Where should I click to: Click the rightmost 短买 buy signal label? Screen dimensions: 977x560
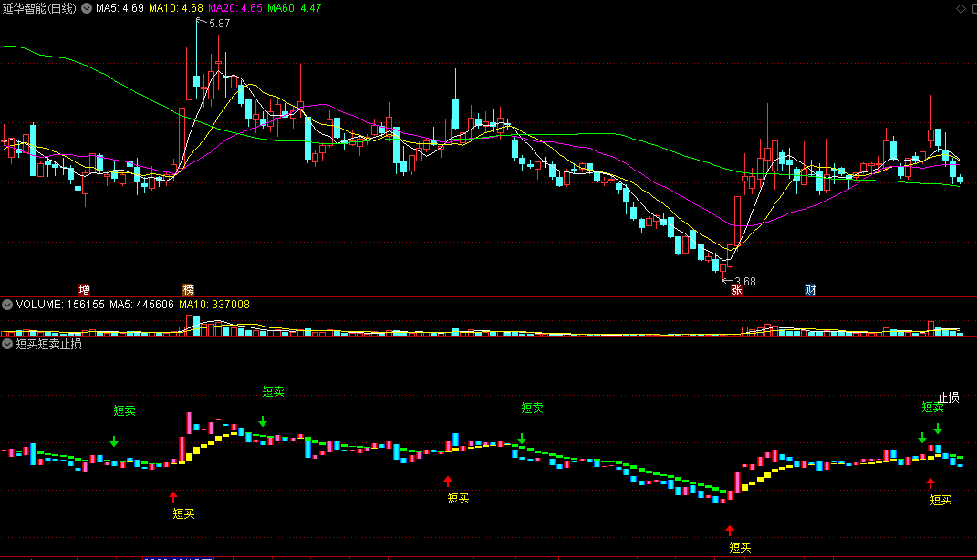pyautogui.click(x=941, y=500)
